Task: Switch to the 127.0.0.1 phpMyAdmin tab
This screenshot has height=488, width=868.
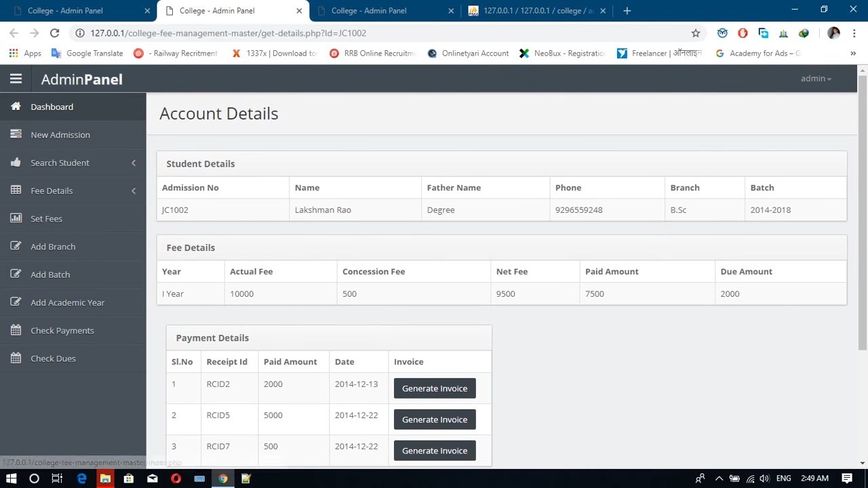Action: click(538, 11)
